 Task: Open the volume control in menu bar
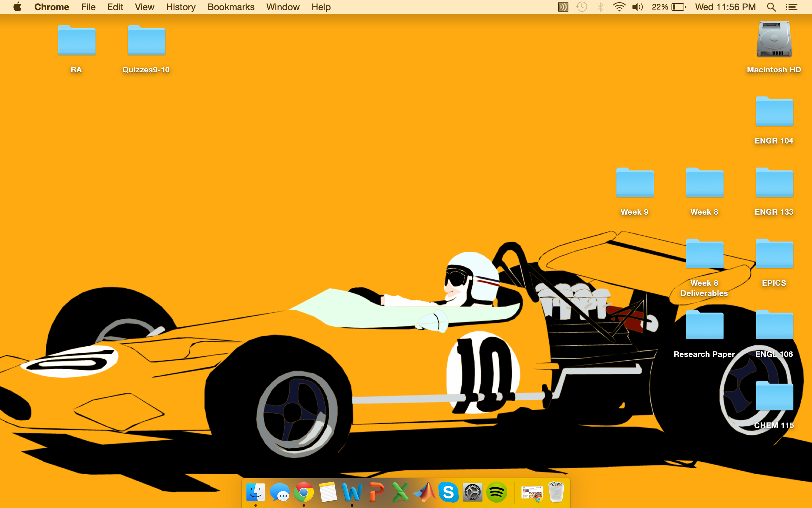638,7
